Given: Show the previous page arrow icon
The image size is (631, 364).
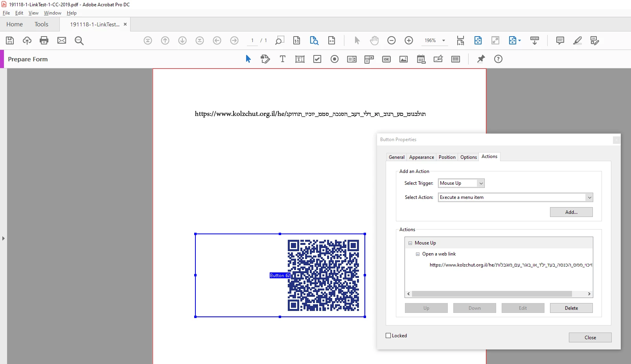Looking at the screenshot, I should pos(165,40).
